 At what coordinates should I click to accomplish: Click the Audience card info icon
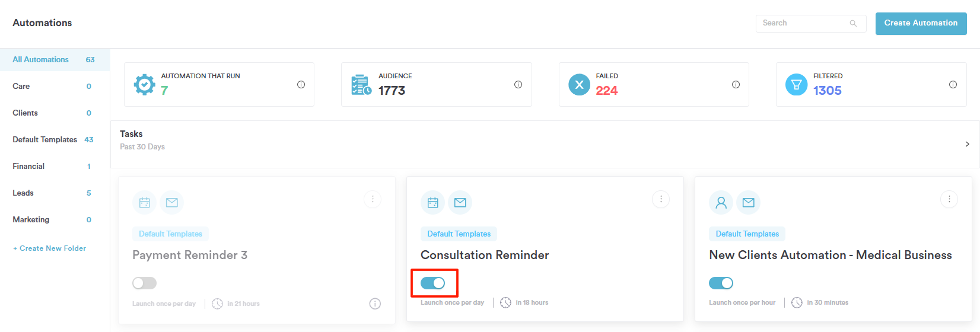pyautogui.click(x=518, y=85)
